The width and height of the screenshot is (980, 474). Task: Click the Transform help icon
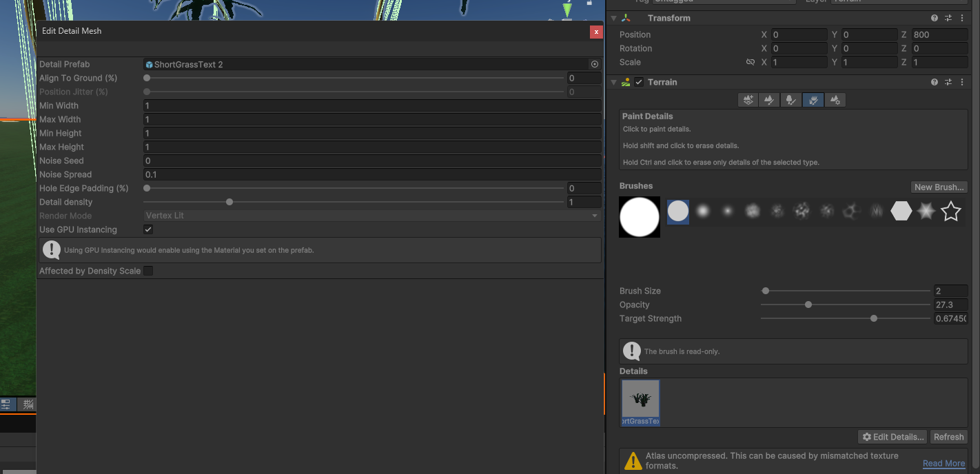(934, 17)
